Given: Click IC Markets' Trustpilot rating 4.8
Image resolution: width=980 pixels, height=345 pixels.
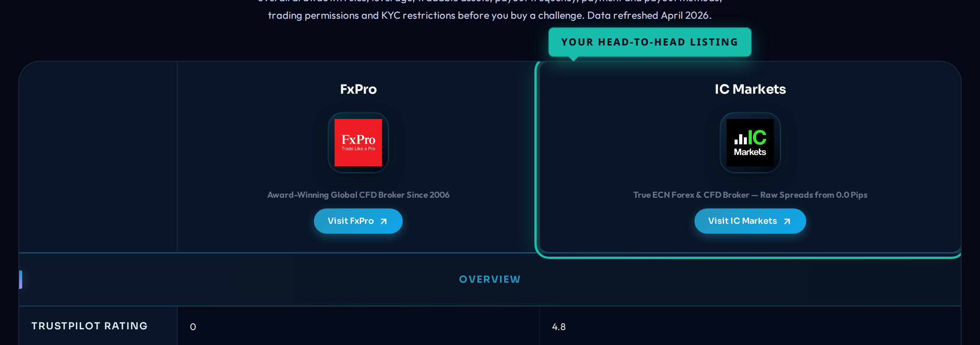Looking at the screenshot, I should [x=559, y=327].
